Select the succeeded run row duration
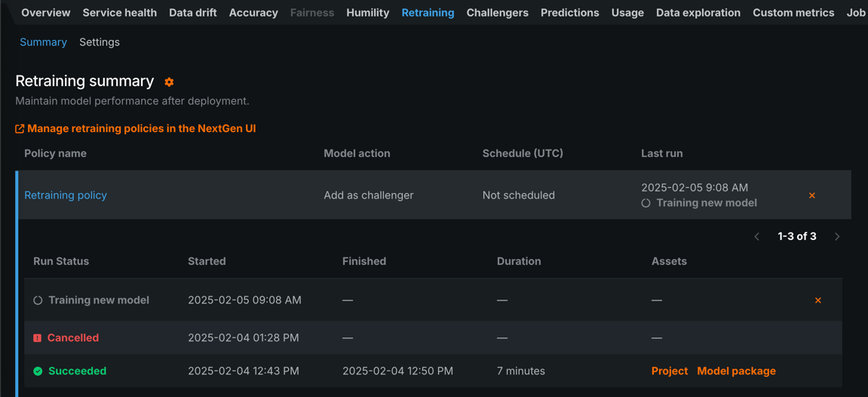 [521, 371]
